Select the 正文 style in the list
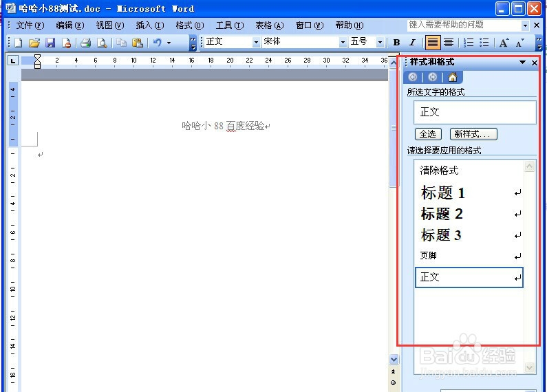Image resolution: width=547 pixels, height=392 pixels. click(469, 278)
